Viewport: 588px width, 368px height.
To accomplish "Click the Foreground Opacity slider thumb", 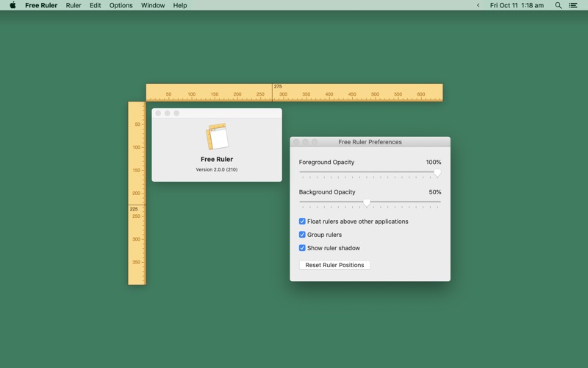I will pos(437,173).
